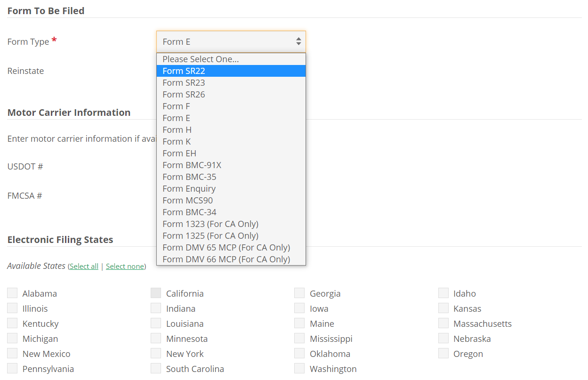Choose Form EH from the Form Type options

[179, 153]
